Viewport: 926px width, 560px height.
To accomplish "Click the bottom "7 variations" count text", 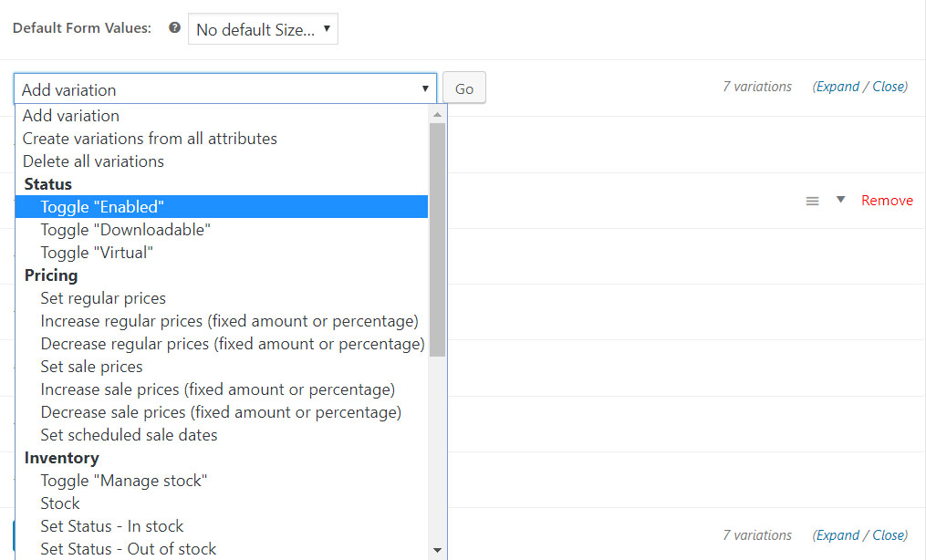I will point(758,535).
